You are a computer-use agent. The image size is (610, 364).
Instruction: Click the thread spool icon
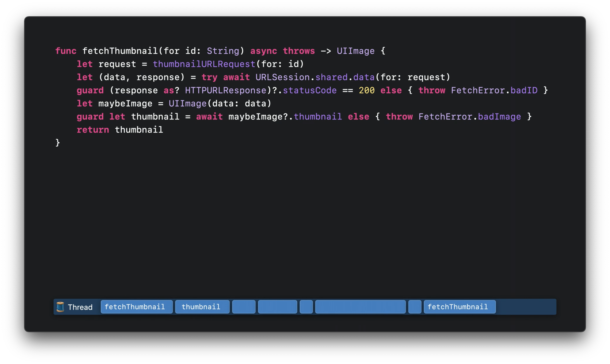[60, 307]
